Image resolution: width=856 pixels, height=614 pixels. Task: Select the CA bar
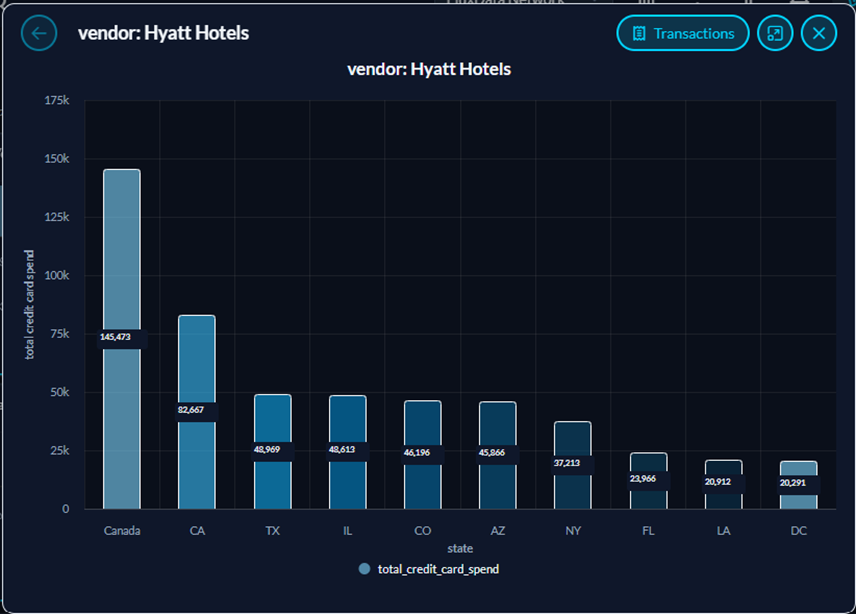point(197,412)
